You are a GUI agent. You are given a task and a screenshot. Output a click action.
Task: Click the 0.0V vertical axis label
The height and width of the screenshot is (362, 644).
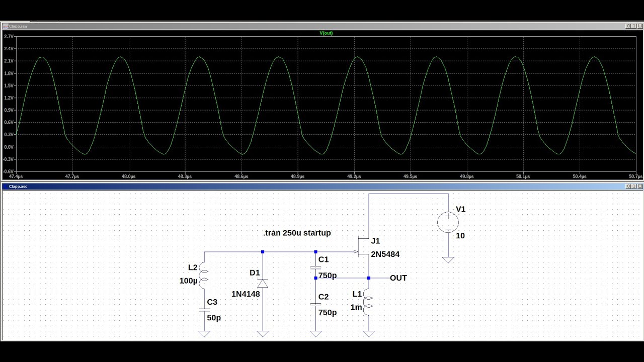click(x=9, y=147)
